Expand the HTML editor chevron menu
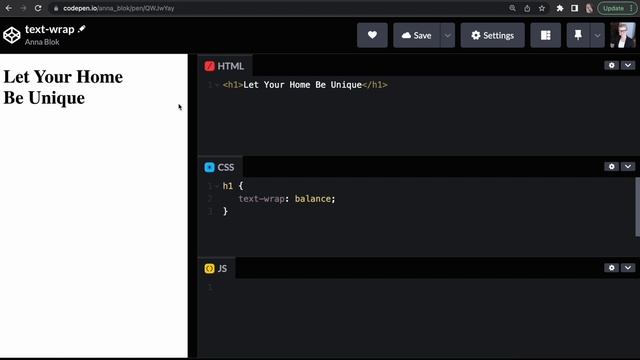Image resolution: width=640 pixels, height=360 pixels. (x=628, y=65)
